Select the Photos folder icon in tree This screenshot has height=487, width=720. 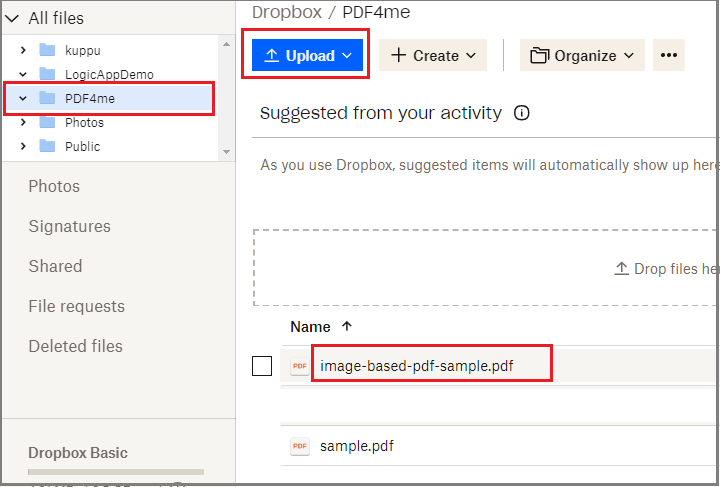pyautogui.click(x=47, y=122)
